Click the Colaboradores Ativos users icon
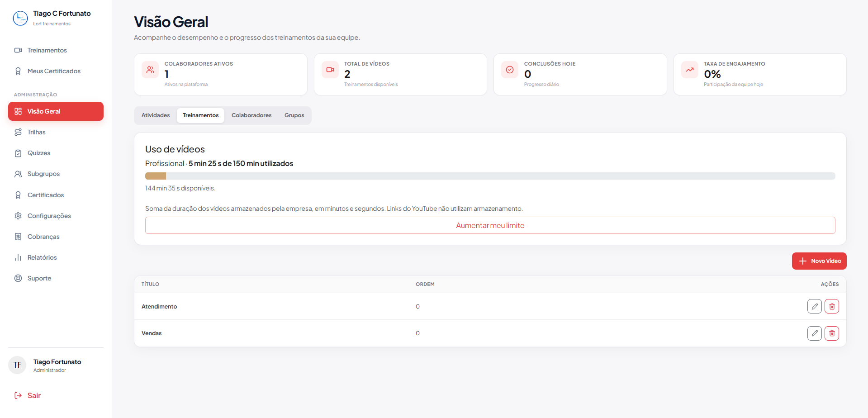 [x=150, y=70]
